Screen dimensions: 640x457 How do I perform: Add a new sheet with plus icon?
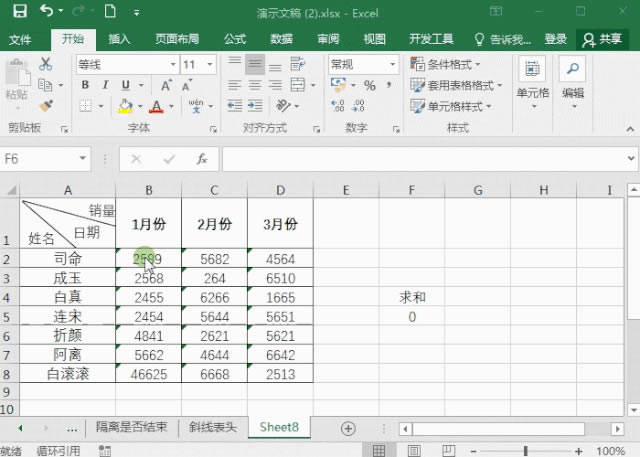(x=348, y=427)
